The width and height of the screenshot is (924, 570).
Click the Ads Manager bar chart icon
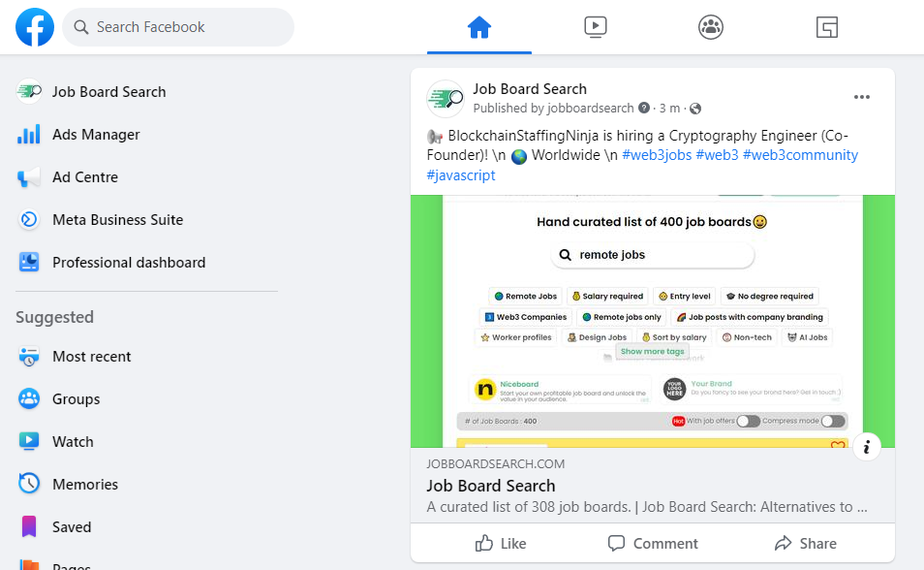[x=29, y=135]
